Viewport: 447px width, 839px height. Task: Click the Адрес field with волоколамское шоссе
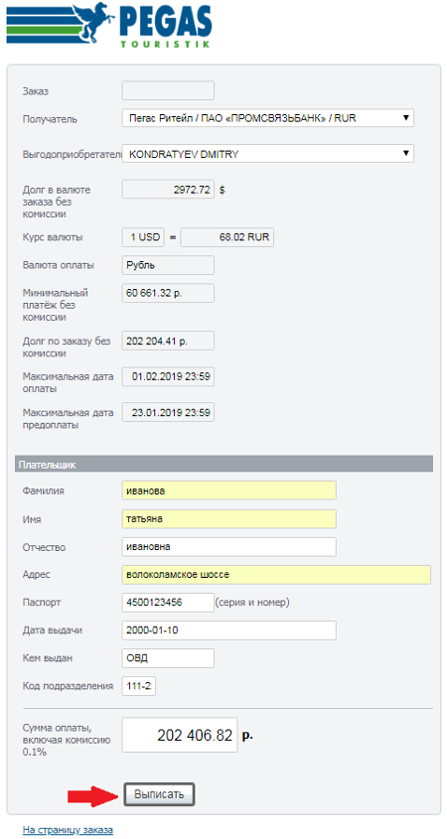276,575
